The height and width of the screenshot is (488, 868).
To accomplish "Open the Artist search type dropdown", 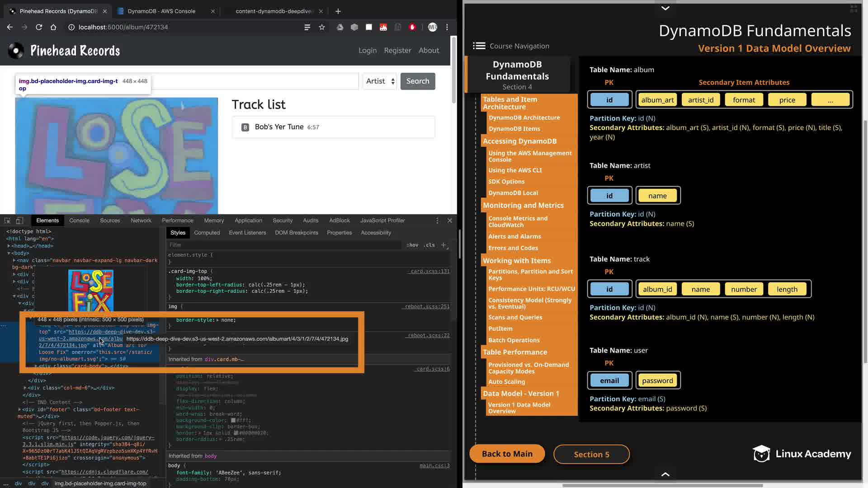I will point(380,81).
